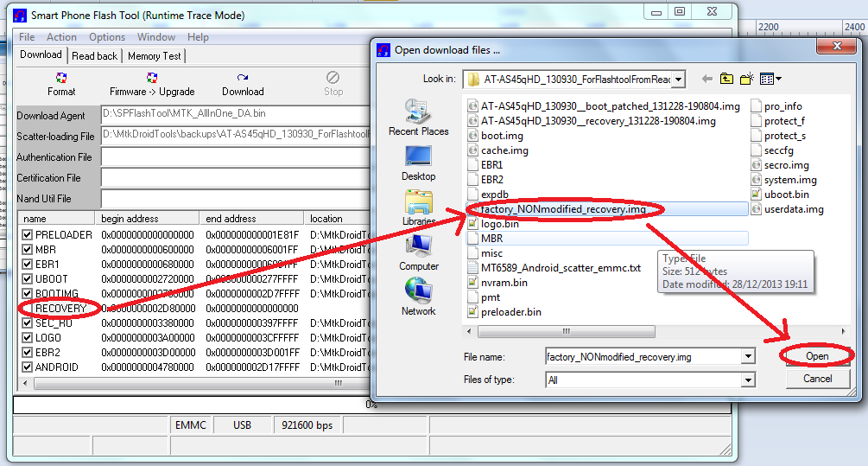
Task: Uncheck the EBR1 partition checkbox
Action: (27, 265)
